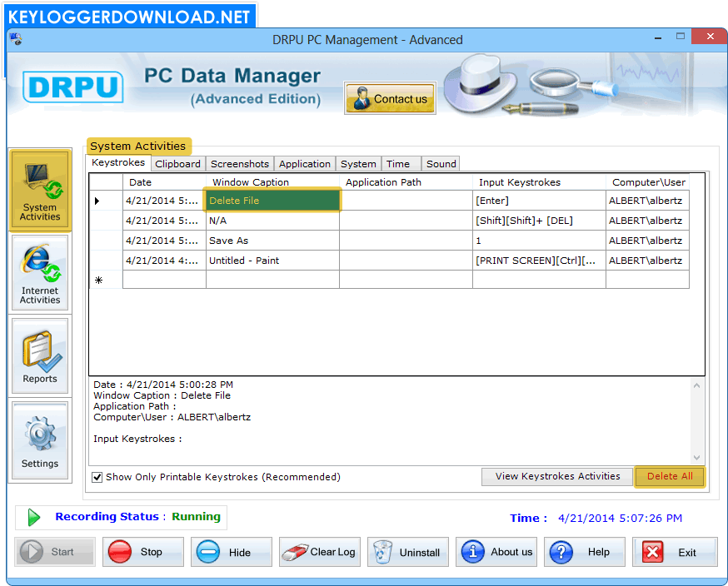This screenshot has height=586, width=728.
Task: Click the '[PRINT SCREEN][Ctrl][...' keystrokes cell
Action: pos(539,261)
